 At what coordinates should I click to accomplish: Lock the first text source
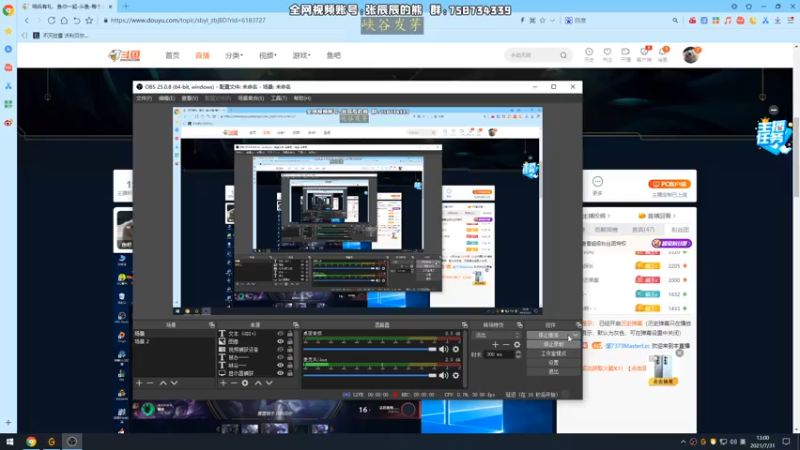290,334
